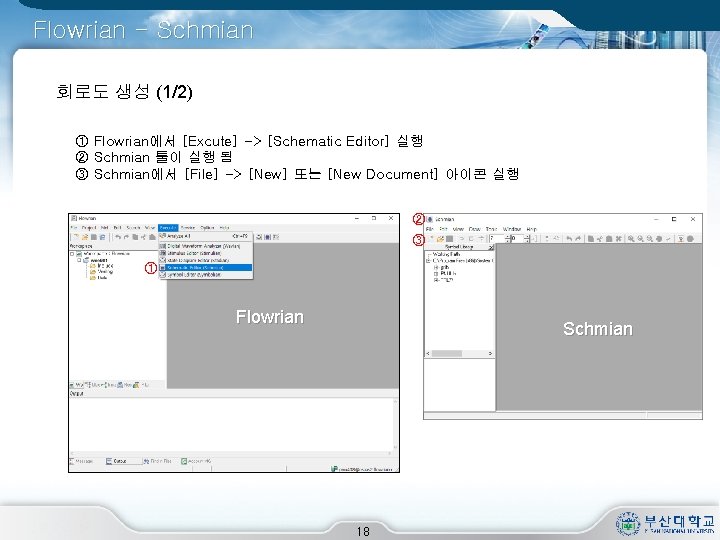Click Redo arrow in Schmian toolbar
This screenshot has width=720, height=540.
578,239
